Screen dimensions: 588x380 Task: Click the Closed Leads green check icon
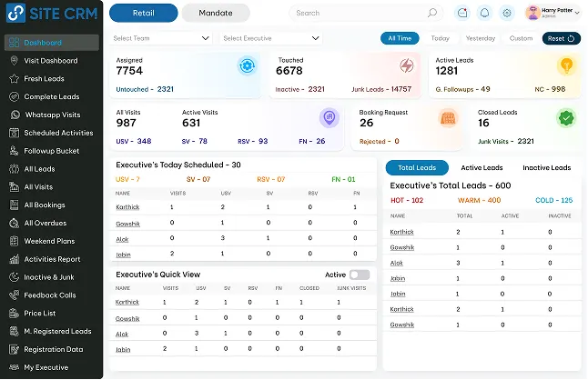[566, 118]
